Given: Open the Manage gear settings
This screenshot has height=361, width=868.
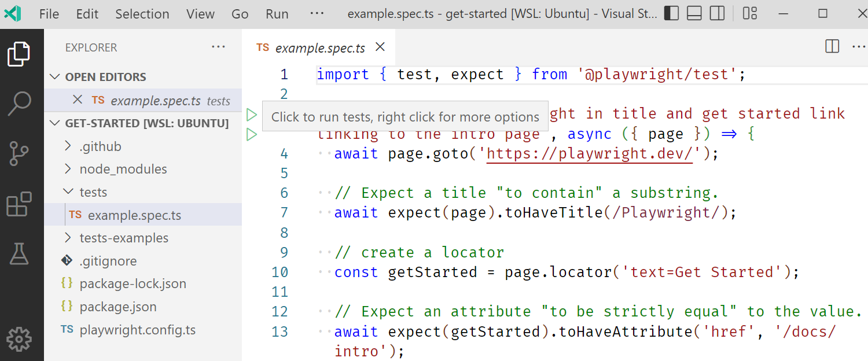Looking at the screenshot, I should tap(19, 339).
